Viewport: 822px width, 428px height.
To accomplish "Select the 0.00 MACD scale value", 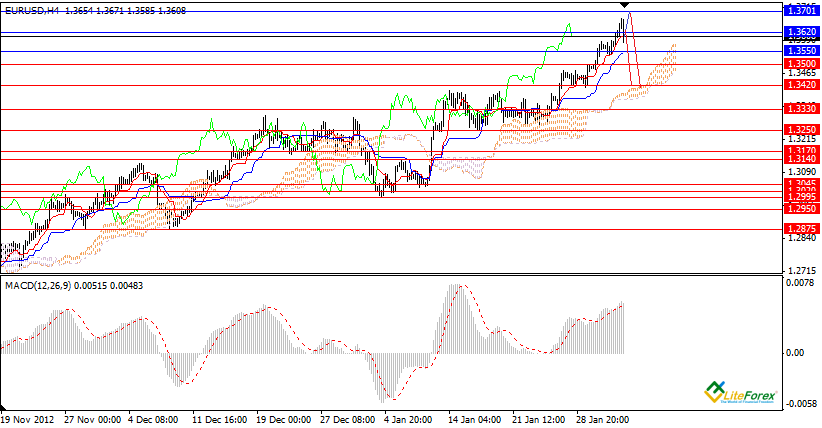I will click(795, 353).
